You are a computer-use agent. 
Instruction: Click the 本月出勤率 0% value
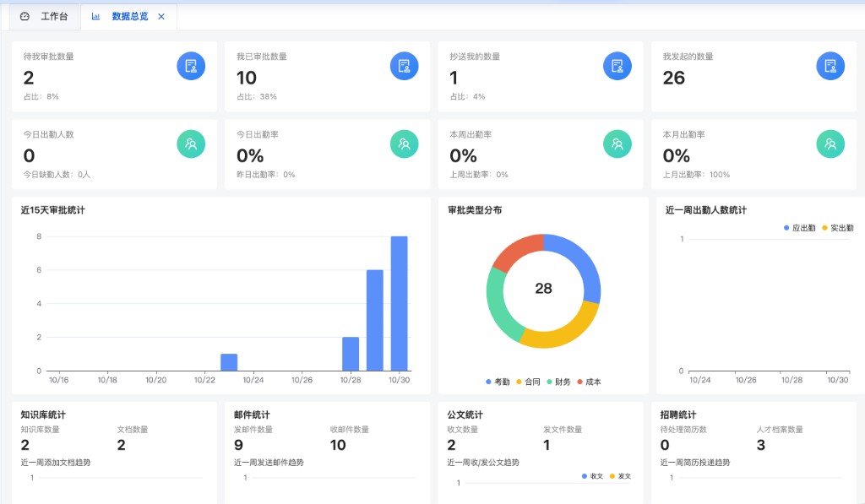pos(677,156)
